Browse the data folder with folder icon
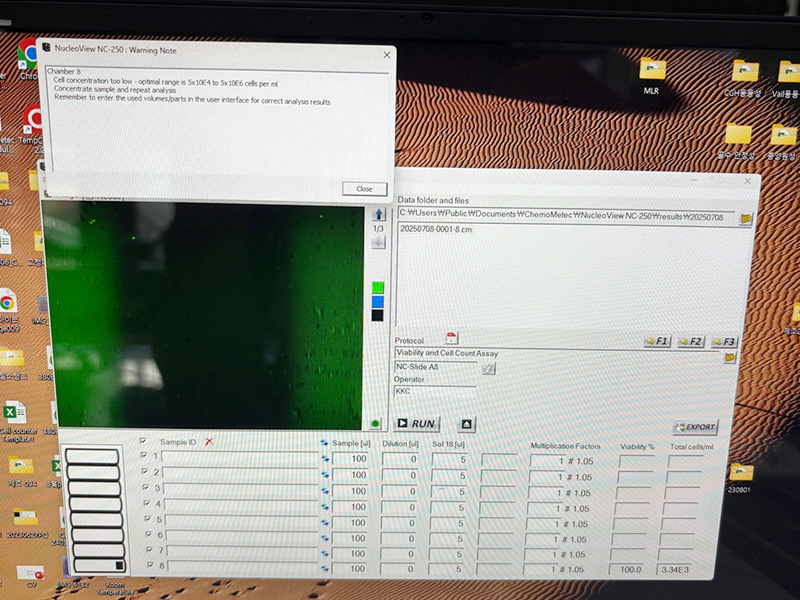800x600 pixels. point(746,218)
